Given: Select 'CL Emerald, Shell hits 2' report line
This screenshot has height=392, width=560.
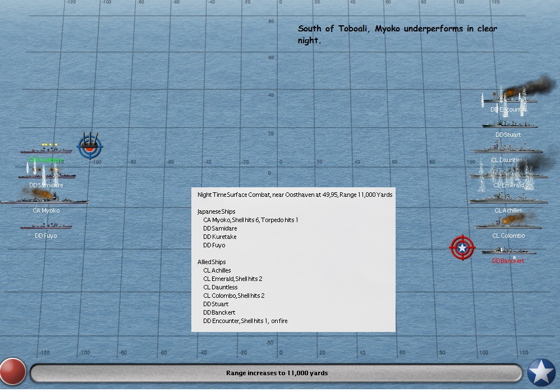Looking at the screenshot, I should [x=233, y=279].
